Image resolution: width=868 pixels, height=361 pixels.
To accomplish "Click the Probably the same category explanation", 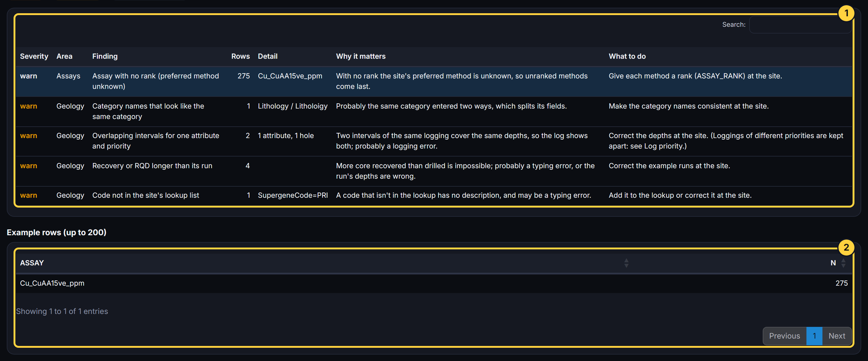I will [x=451, y=106].
